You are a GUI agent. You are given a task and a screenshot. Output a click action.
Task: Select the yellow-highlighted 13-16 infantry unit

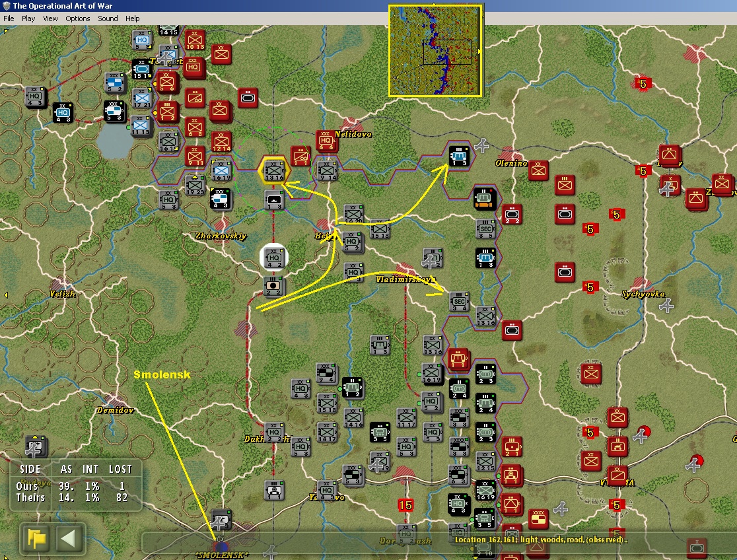coord(274,170)
